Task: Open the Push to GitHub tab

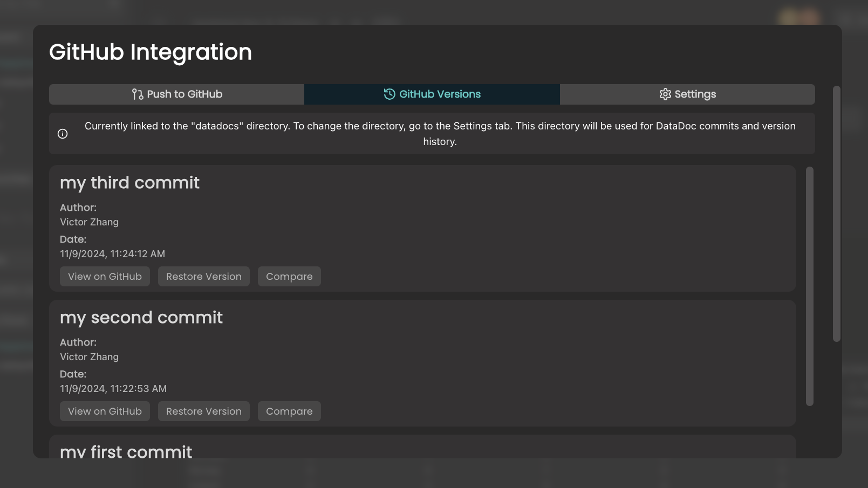Action: tap(176, 94)
